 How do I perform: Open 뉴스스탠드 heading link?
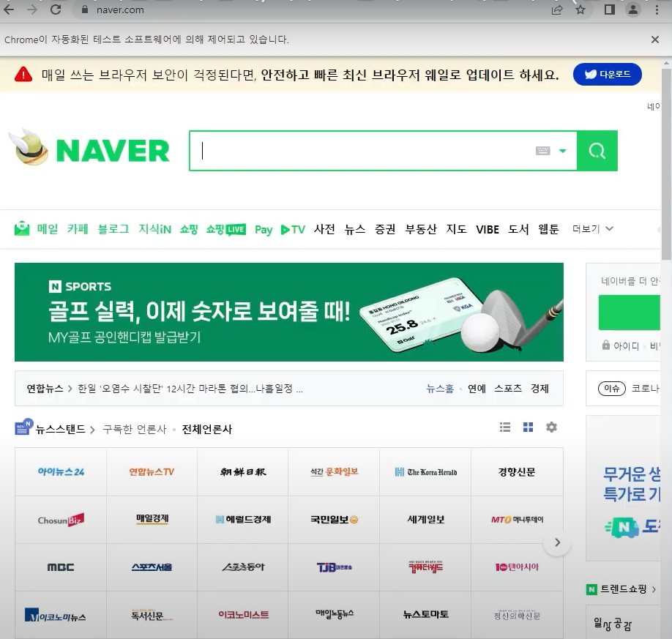click(61, 429)
